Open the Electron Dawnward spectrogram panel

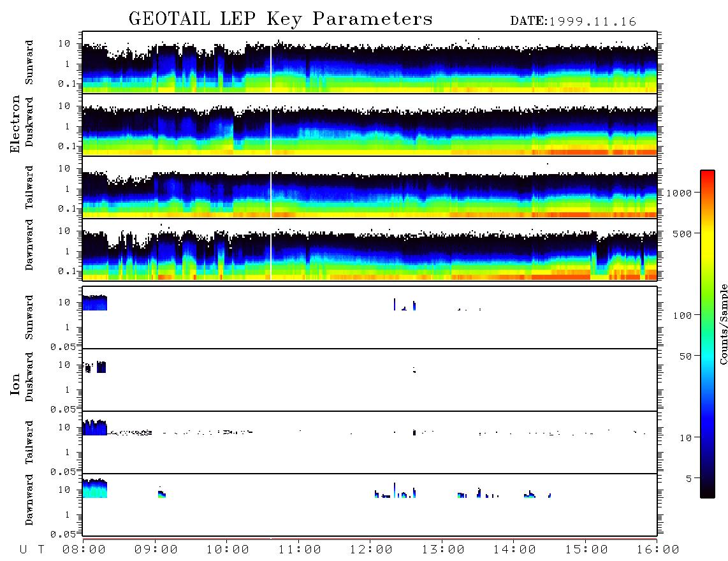[370, 249]
